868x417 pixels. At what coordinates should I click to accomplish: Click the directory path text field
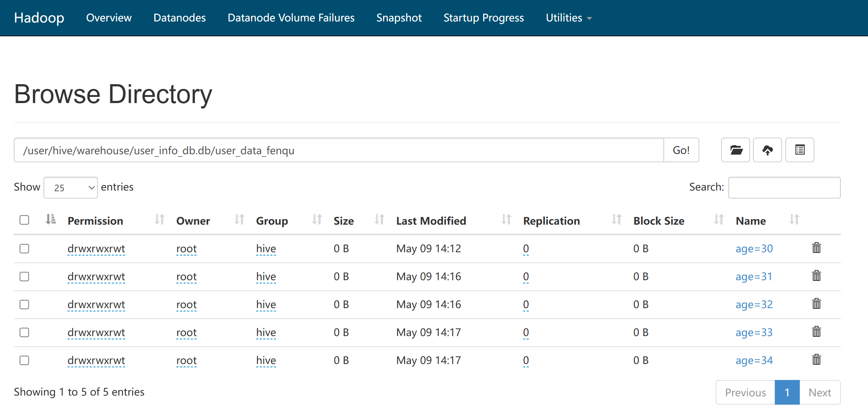[338, 150]
